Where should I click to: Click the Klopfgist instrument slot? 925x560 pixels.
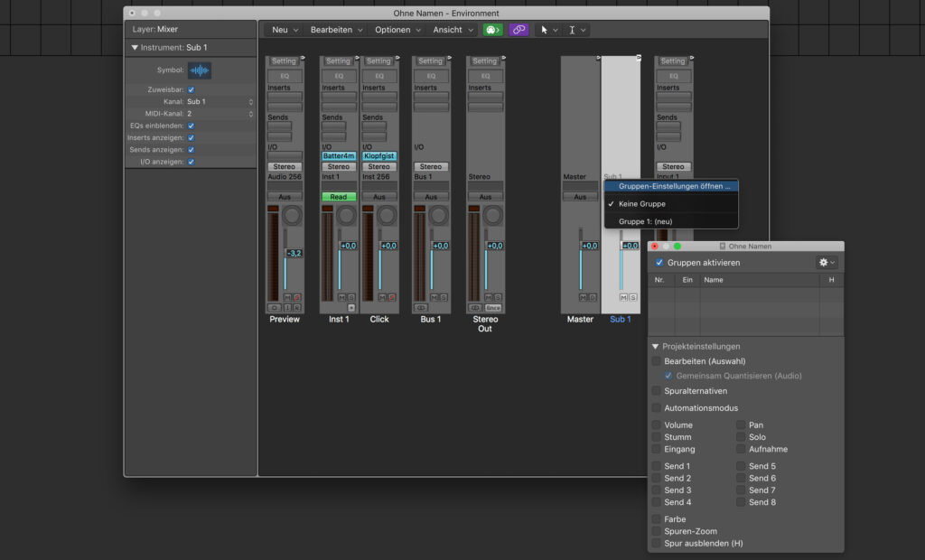(379, 155)
